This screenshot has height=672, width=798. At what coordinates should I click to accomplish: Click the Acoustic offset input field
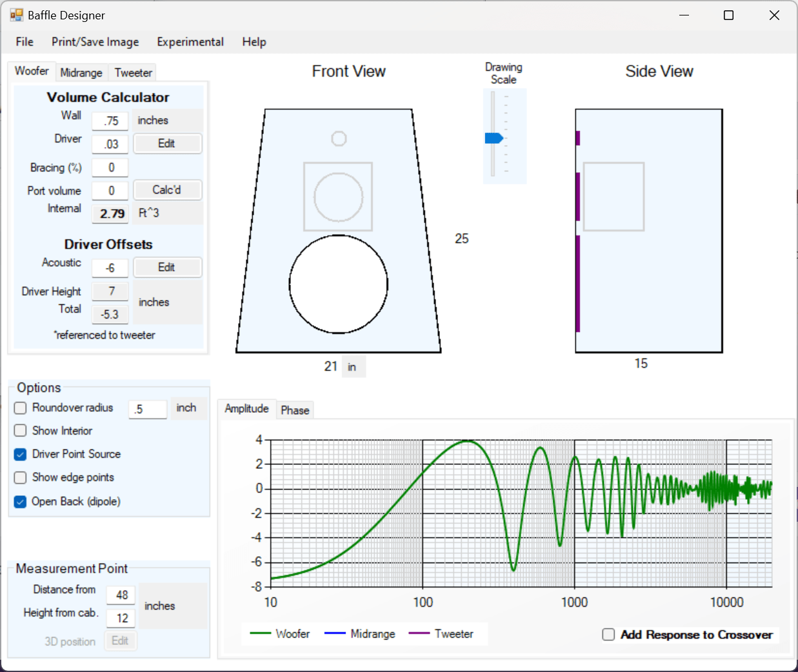coord(110,268)
